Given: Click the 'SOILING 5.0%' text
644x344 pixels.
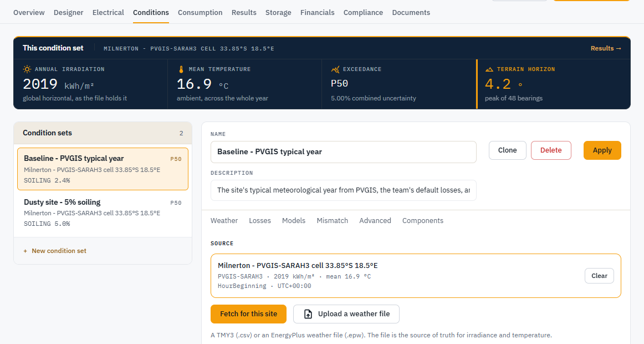Looking at the screenshot, I should pyautogui.click(x=47, y=224).
